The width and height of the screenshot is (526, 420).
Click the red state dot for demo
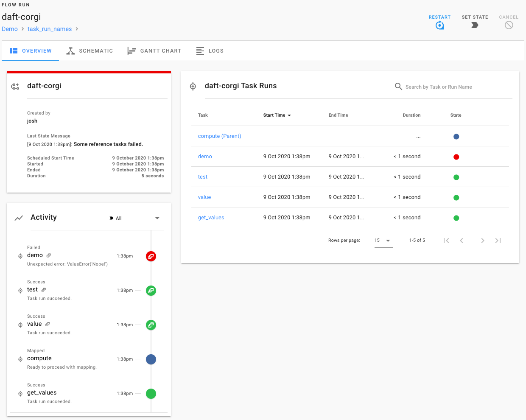pyautogui.click(x=456, y=157)
